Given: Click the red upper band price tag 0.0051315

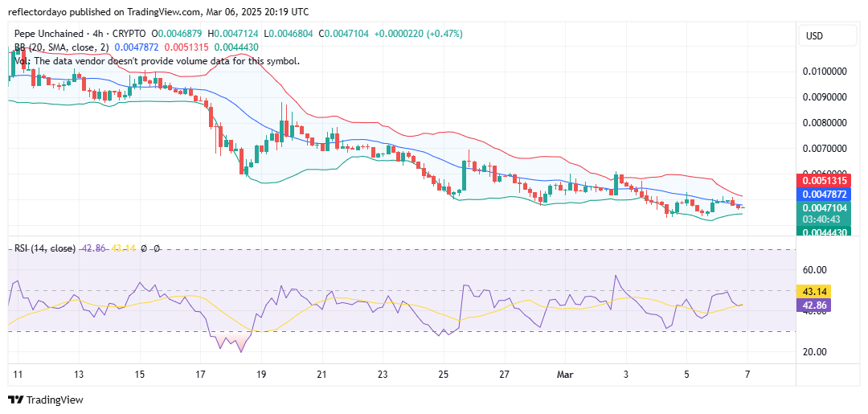Looking at the screenshot, I should pos(824,181).
